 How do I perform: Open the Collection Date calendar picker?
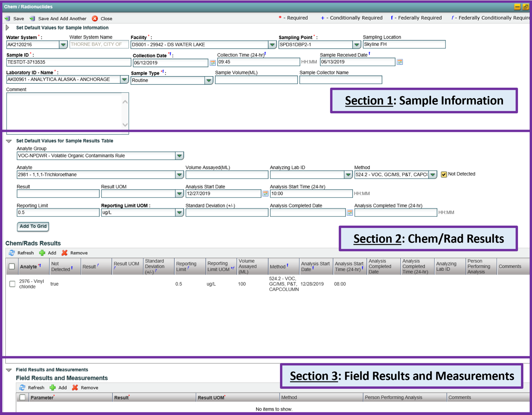click(212, 63)
